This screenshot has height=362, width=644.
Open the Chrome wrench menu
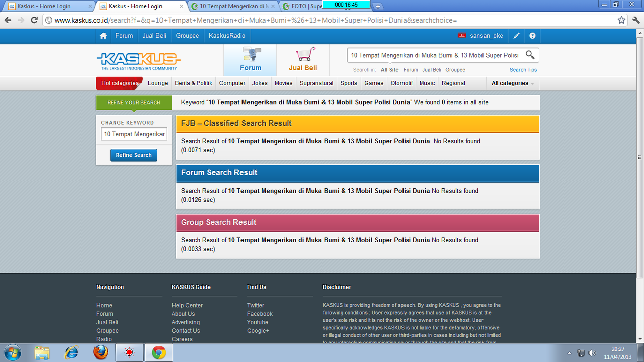(x=635, y=20)
